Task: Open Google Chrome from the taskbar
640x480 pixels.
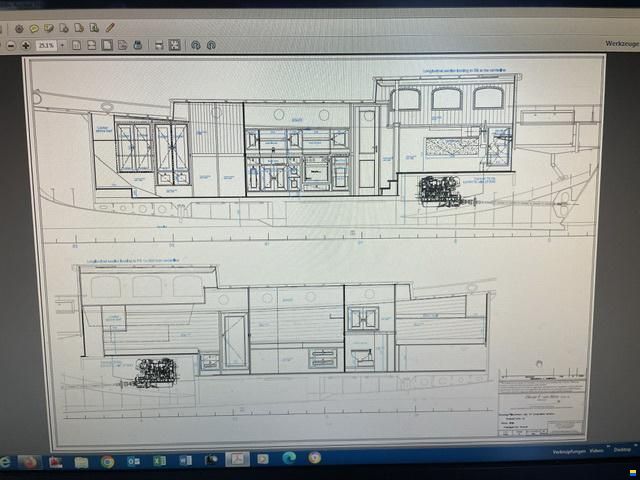Action: [107, 462]
